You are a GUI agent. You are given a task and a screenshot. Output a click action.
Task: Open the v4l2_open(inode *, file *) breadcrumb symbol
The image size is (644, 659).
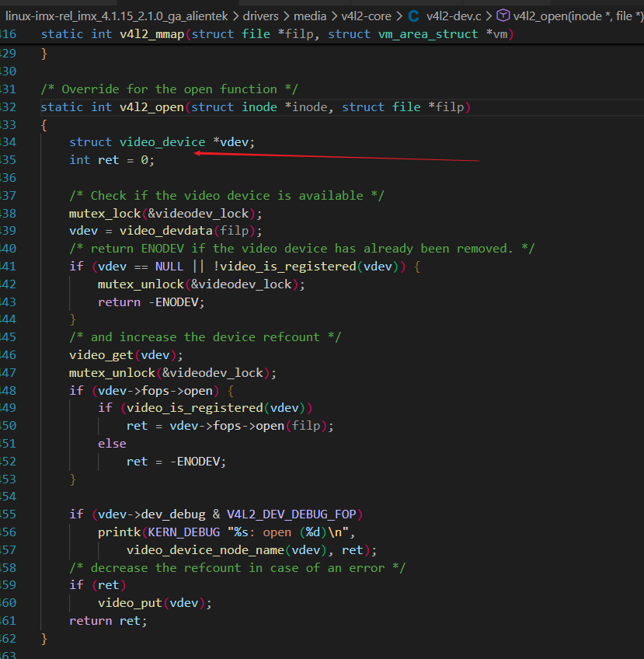[x=578, y=16]
